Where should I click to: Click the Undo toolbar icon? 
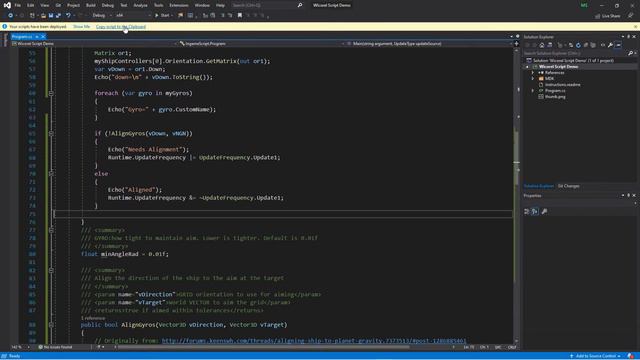68,16
